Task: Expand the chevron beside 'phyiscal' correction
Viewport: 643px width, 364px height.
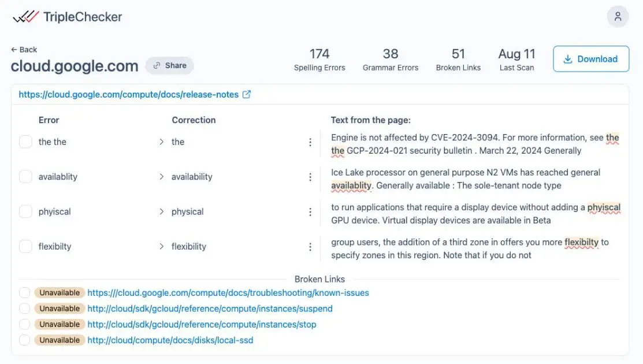Action: [161, 212]
